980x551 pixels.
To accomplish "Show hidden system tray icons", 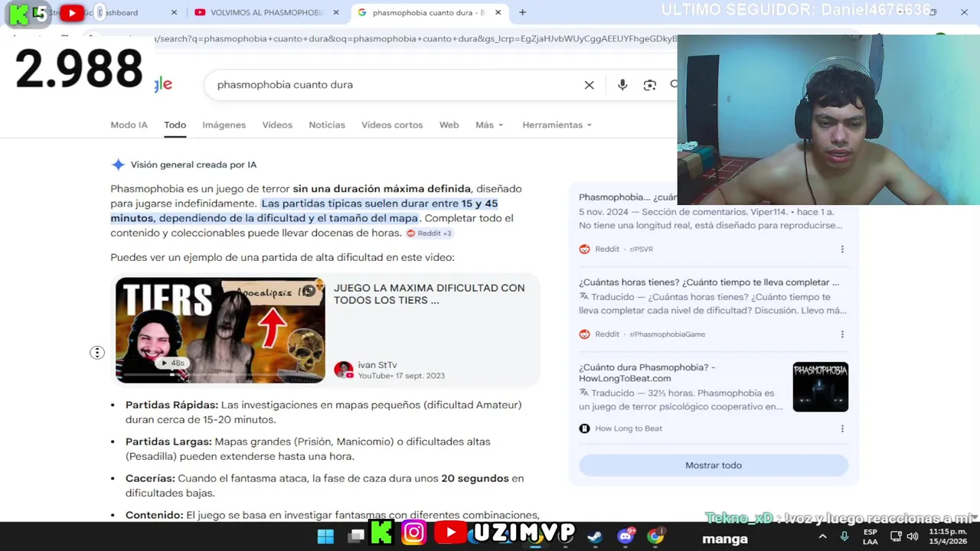I will pos(822,536).
